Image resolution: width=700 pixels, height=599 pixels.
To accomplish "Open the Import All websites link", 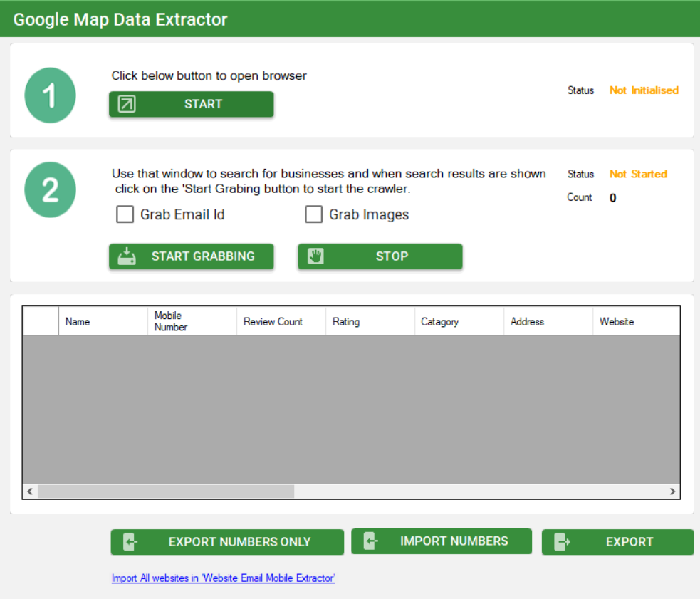I will pos(223,578).
